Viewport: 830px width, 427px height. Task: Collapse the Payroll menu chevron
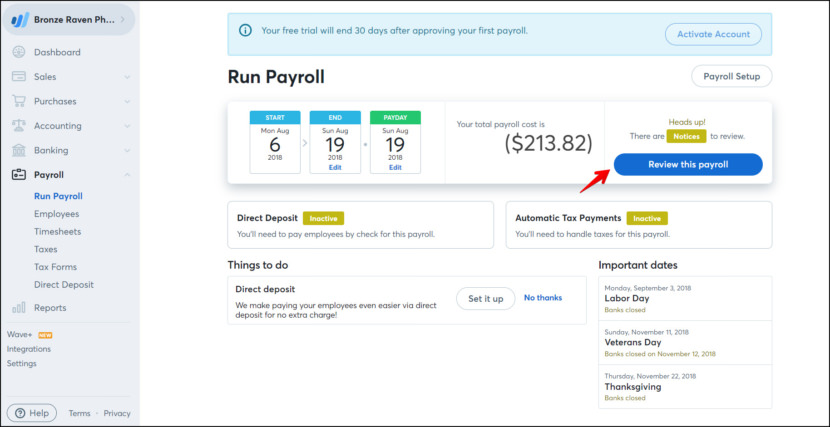click(127, 175)
